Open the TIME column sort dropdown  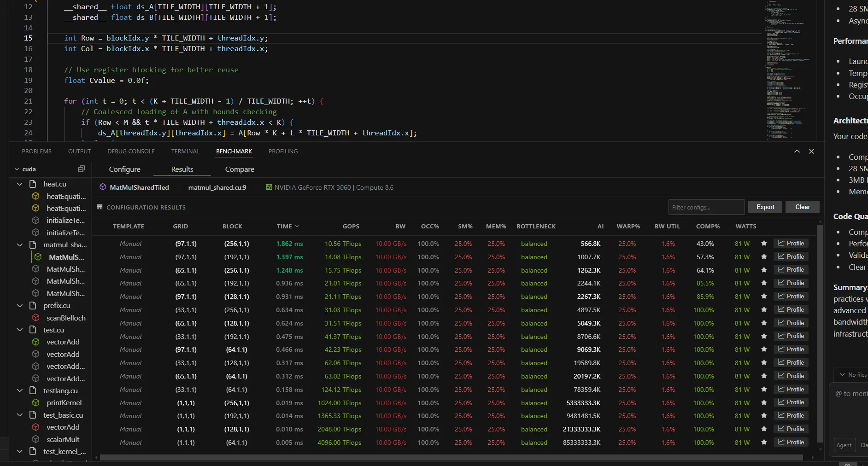point(298,226)
